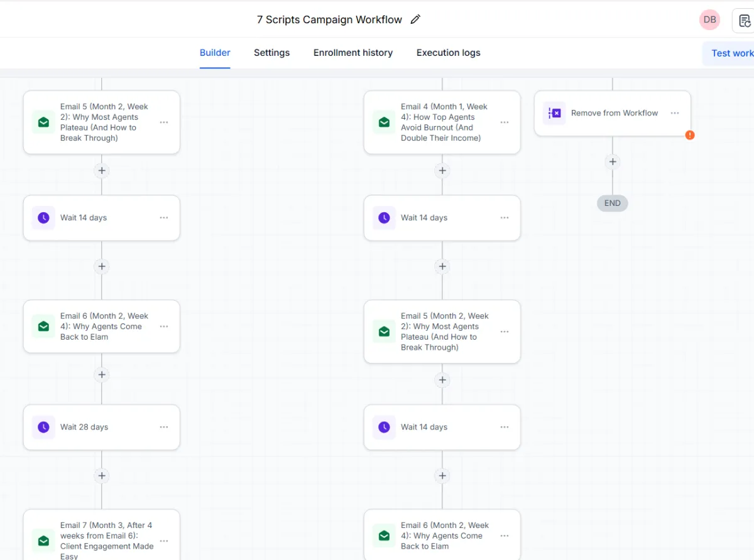Open more options on left-branch Wait 14 days

[x=164, y=218]
